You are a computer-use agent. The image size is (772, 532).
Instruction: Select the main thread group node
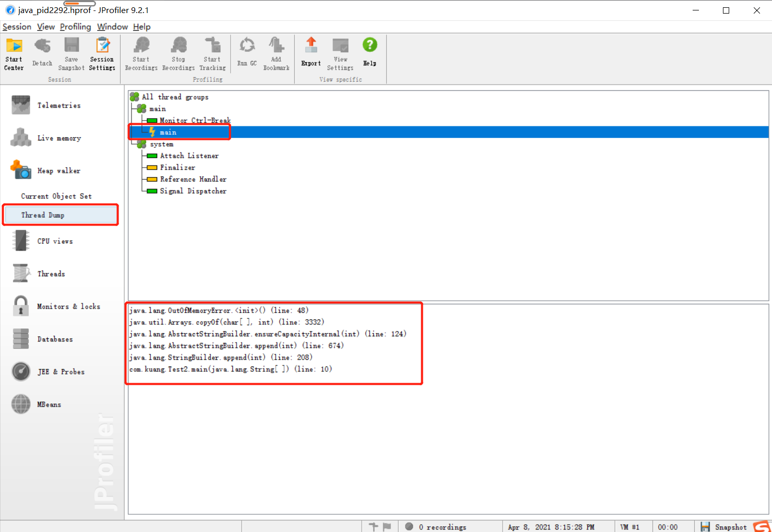tap(158, 109)
